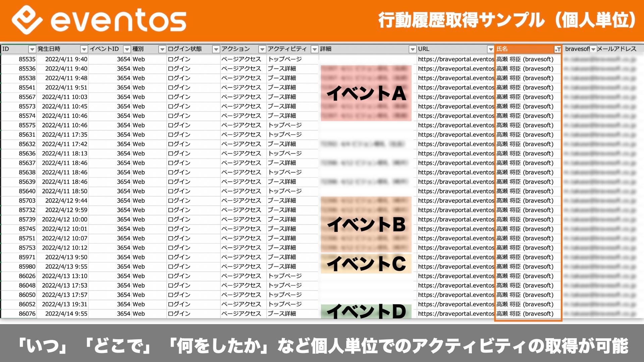This screenshot has width=644, height=362.
Task: Open the ID column filter dropdown
Action: 32,50
